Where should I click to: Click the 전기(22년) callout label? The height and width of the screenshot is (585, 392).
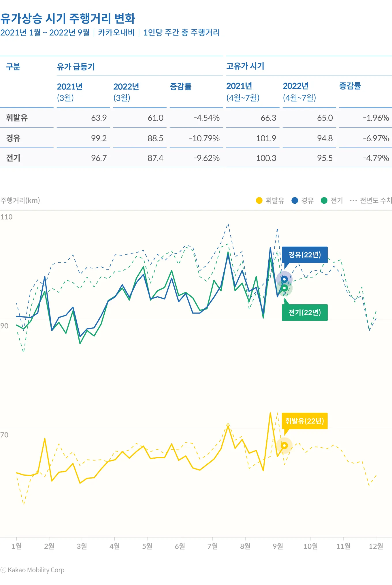coord(305,312)
